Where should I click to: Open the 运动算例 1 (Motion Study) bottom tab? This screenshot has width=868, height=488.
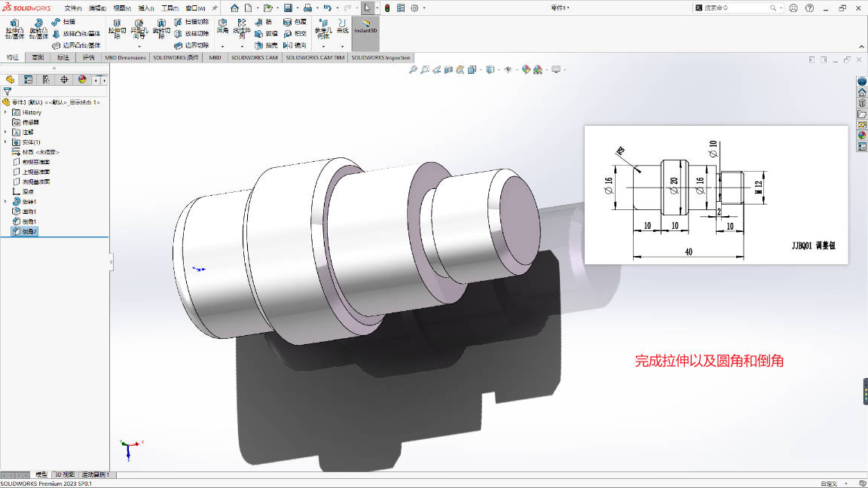pyautogui.click(x=96, y=474)
